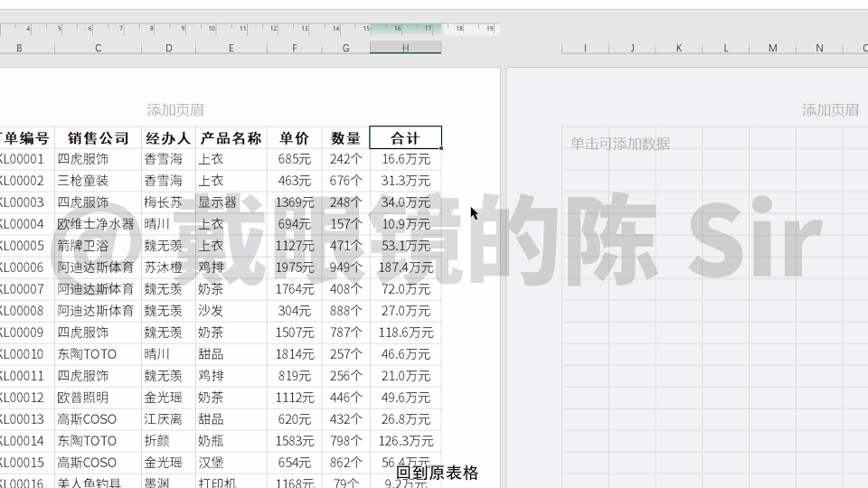
Task: Select unit price cell 304元
Action: pos(295,311)
